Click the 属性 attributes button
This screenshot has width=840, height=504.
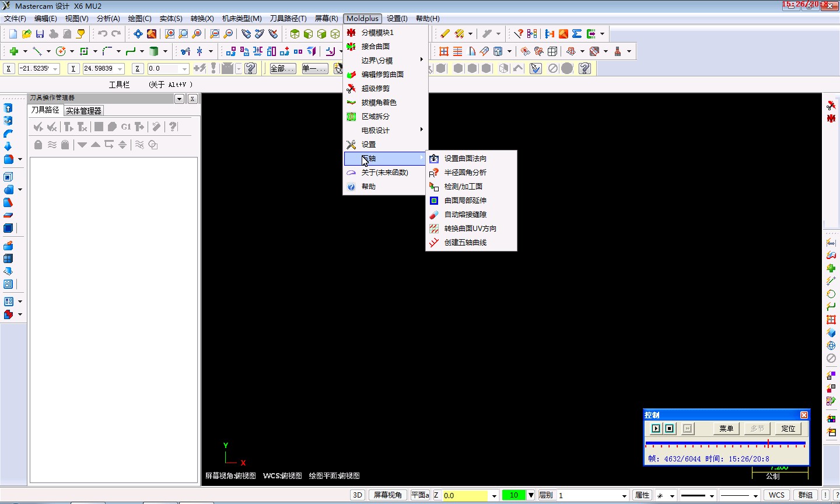pos(642,495)
